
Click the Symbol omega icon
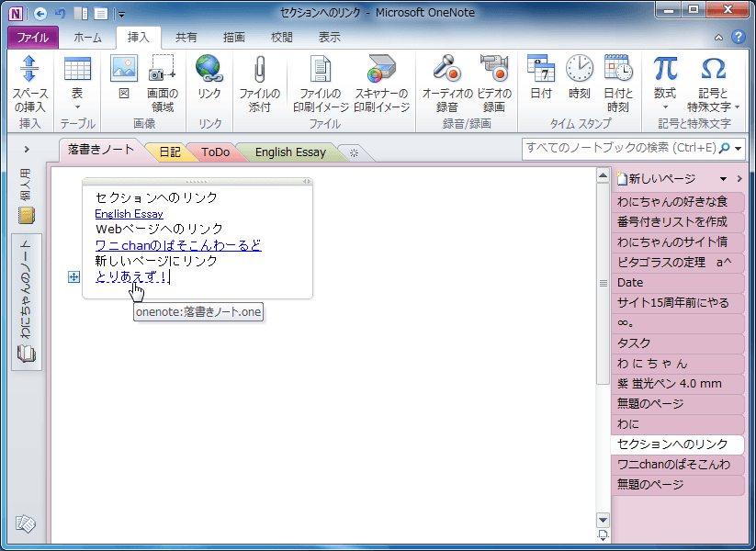713,68
